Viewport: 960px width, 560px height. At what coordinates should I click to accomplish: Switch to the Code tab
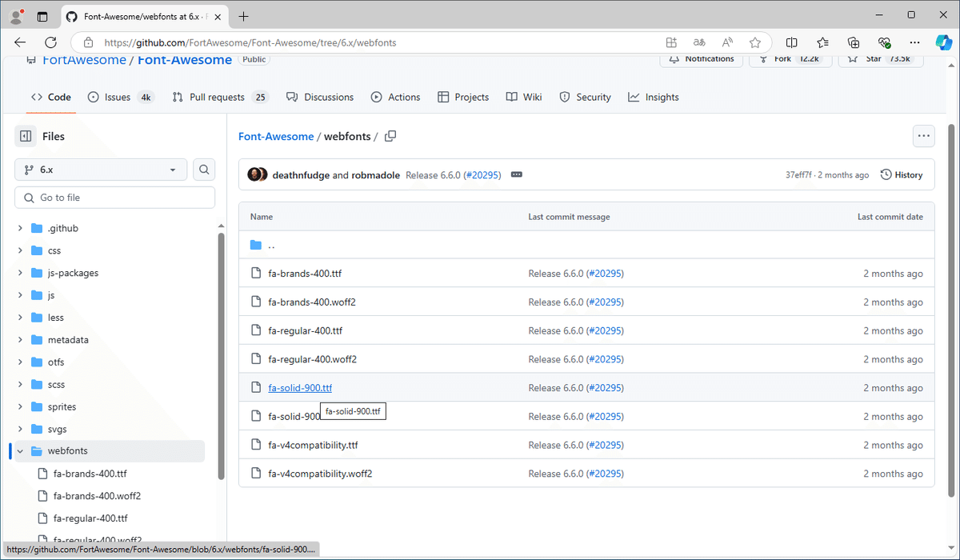[51, 97]
